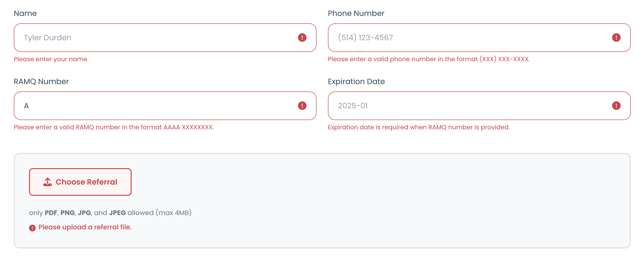Image resolution: width=644 pixels, height=262 pixels.
Task: Click the RAMQ number format error message
Action: pyautogui.click(x=114, y=127)
